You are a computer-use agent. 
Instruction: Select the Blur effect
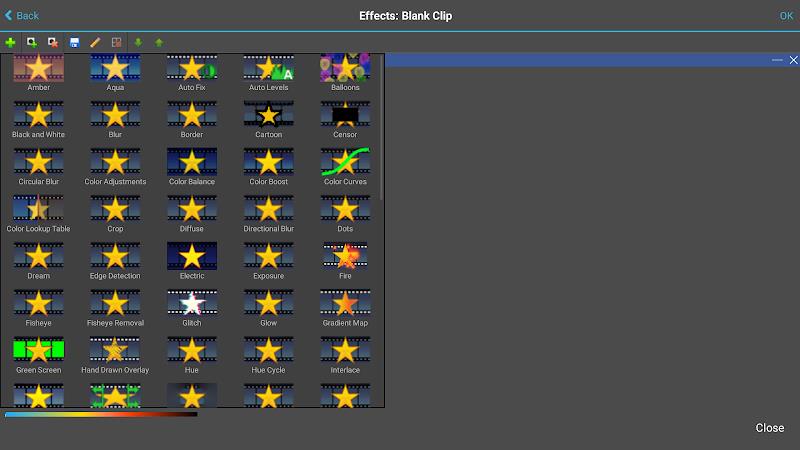(115, 120)
